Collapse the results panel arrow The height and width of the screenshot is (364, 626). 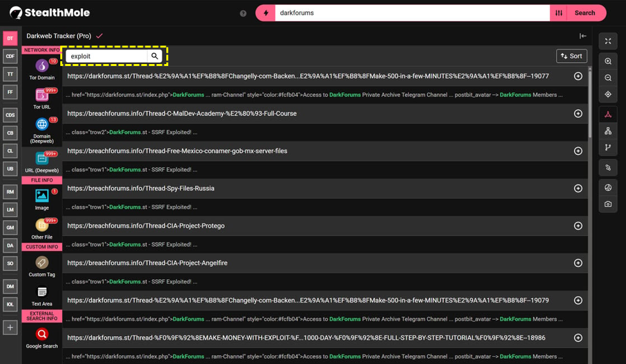click(582, 36)
